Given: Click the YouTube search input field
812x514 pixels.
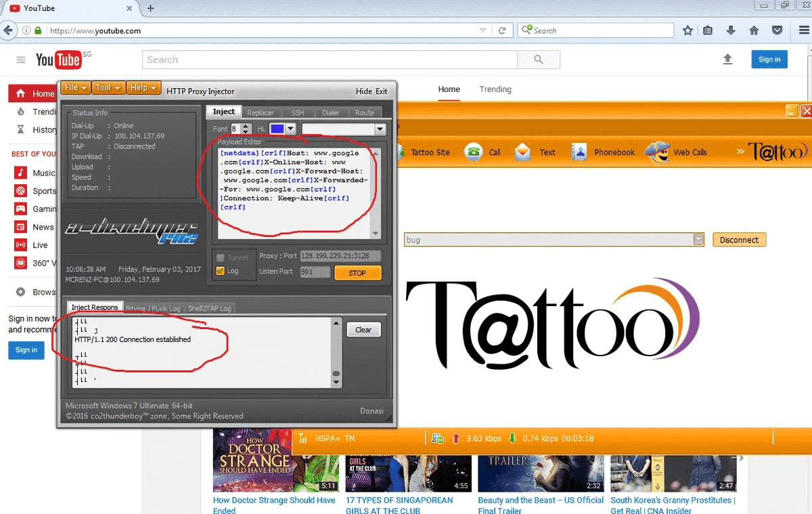Looking at the screenshot, I should (330, 60).
